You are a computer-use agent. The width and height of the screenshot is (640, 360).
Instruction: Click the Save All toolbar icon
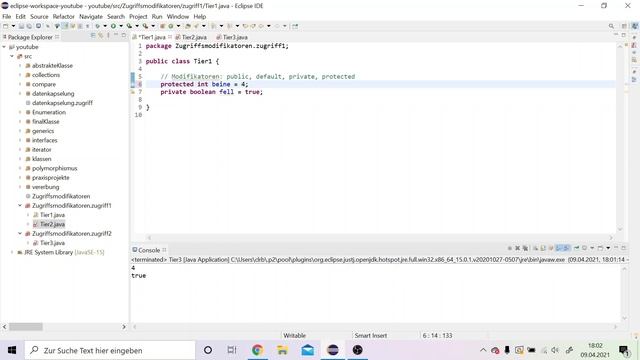pos(29,26)
